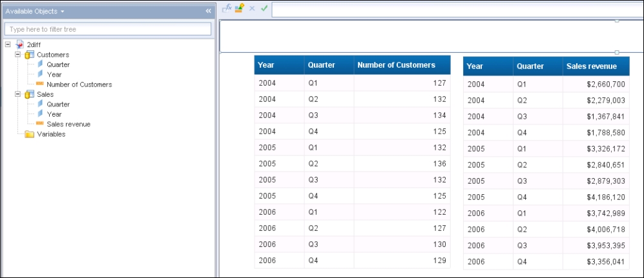The height and width of the screenshot is (278, 644).
Task: Select the 2diff document icon
Action: (x=20, y=45)
